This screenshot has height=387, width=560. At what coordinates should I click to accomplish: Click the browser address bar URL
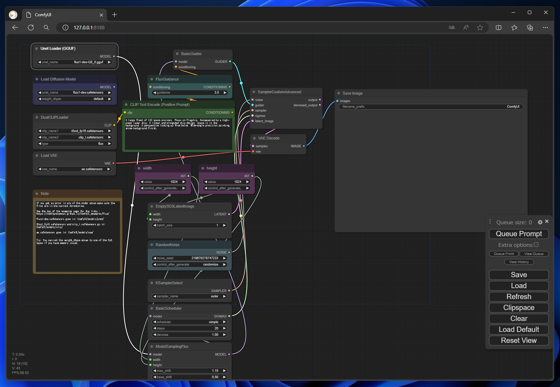click(89, 27)
